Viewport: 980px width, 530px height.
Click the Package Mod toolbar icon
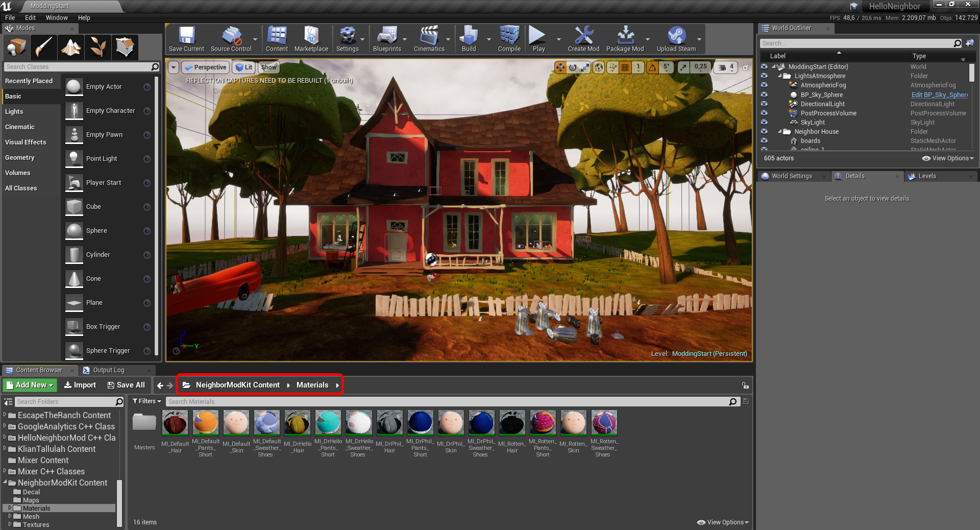pyautogui.click(x=625, y=39)
